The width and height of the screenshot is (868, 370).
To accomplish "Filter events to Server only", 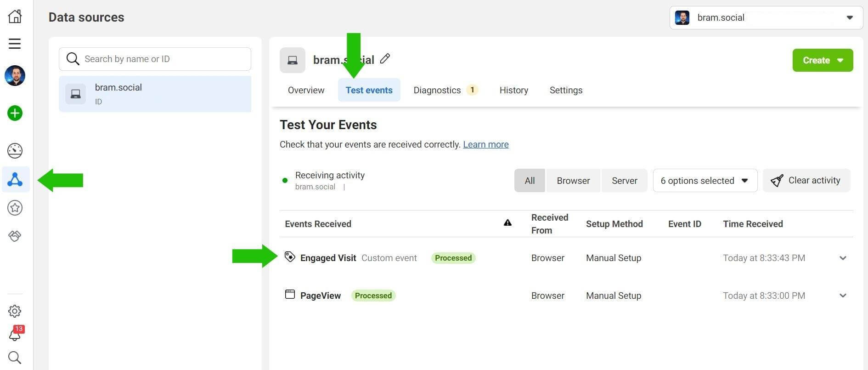I will (624, 181).
